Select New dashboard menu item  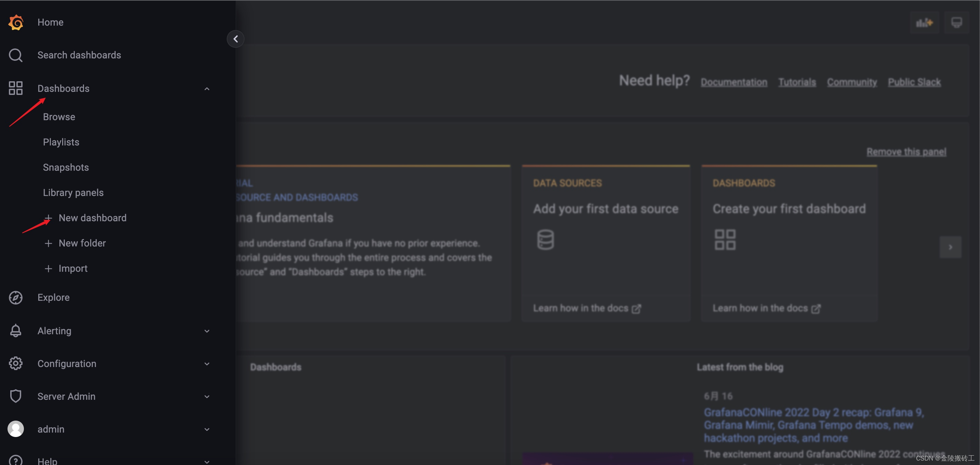click(93, 218)
